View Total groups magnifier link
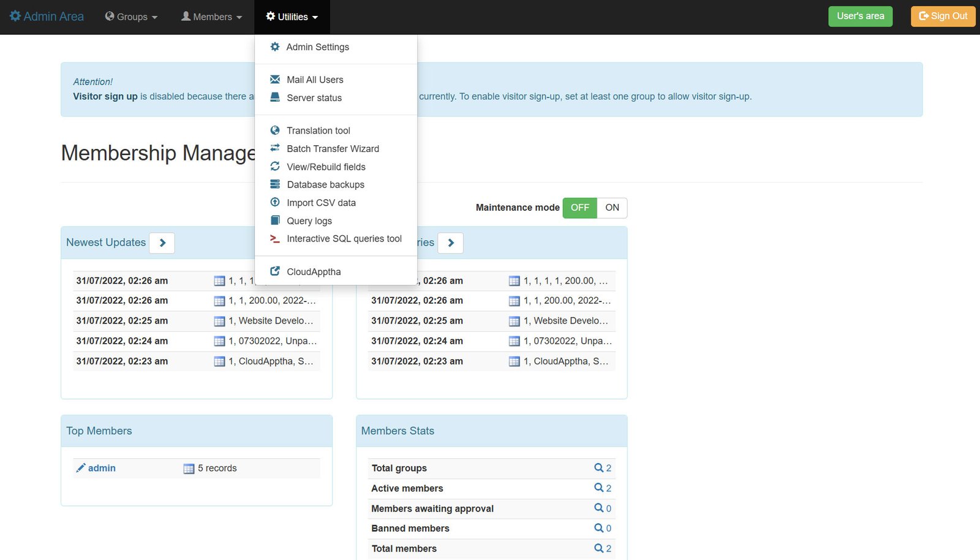This screenshot has width=980, height=560. [x=603, y=468]
